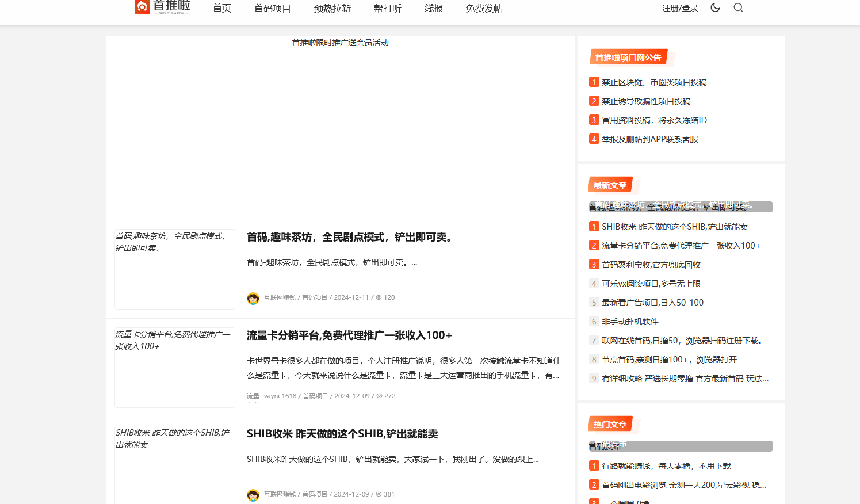Viewport: 860px width, 504px height.
Task: Open the 预热拉新 nav section
Action: [x=332, y=9]
